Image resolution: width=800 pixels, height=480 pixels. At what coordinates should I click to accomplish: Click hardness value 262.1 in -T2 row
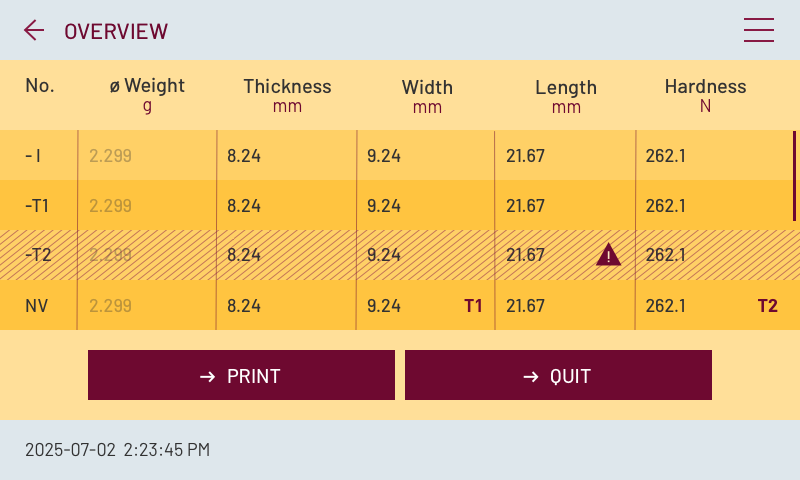click(x=666, y=255)
